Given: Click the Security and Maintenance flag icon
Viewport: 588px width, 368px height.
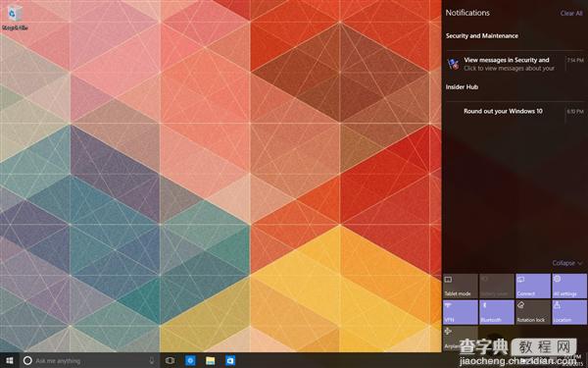Looking at the screenshot, I should [453, 64].
